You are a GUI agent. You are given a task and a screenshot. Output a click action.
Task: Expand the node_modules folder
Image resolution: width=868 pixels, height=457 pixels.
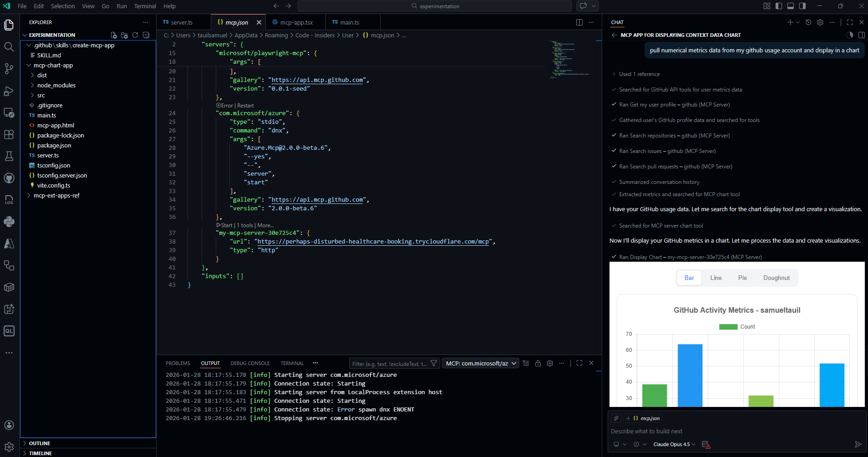pyautogui.click(x=56, y=85)
